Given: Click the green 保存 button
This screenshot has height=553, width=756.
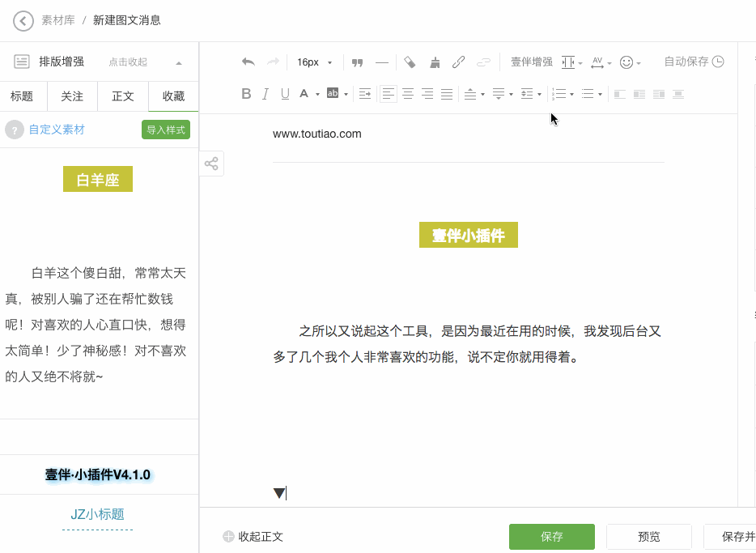Looking at the screenshot, I should (x=551, y=537).
